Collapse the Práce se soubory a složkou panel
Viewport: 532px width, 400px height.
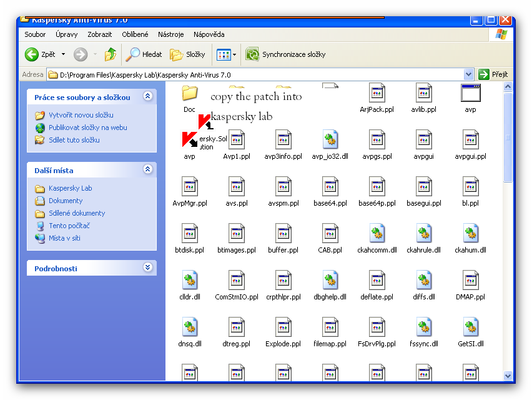pos(147,96)
